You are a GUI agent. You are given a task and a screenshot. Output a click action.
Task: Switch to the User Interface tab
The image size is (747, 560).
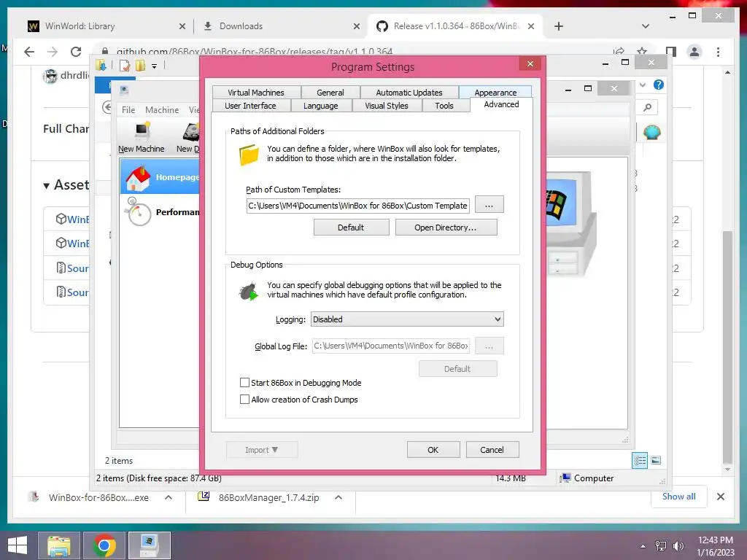click(251, 106)
